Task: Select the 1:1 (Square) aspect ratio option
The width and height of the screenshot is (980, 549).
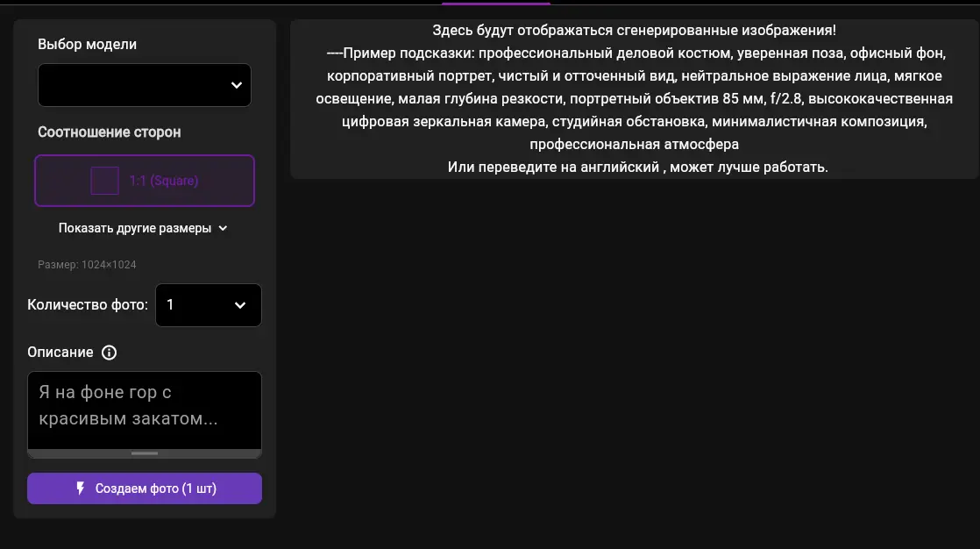Action: click(145, 181)
